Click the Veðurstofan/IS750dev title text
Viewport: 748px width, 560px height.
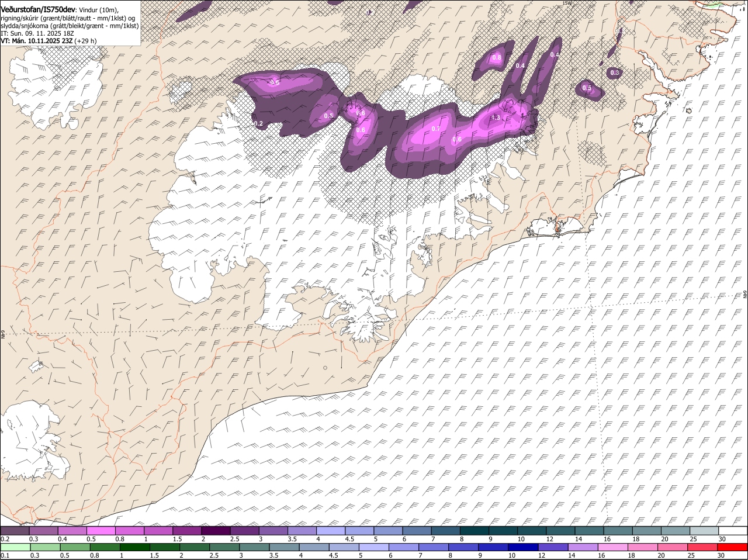pos(37,11)
